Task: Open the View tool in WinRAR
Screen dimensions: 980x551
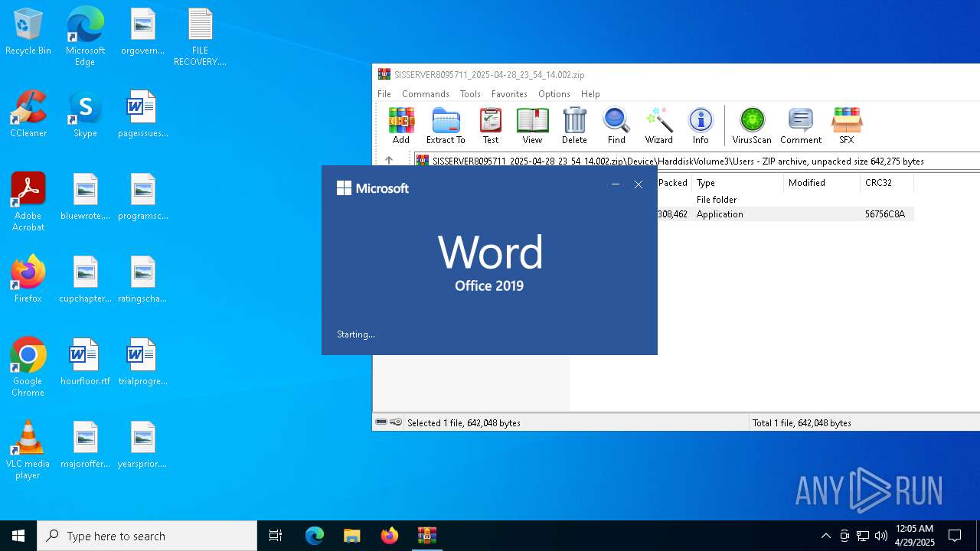Action: pyautogui.click(x=532, y=126)
